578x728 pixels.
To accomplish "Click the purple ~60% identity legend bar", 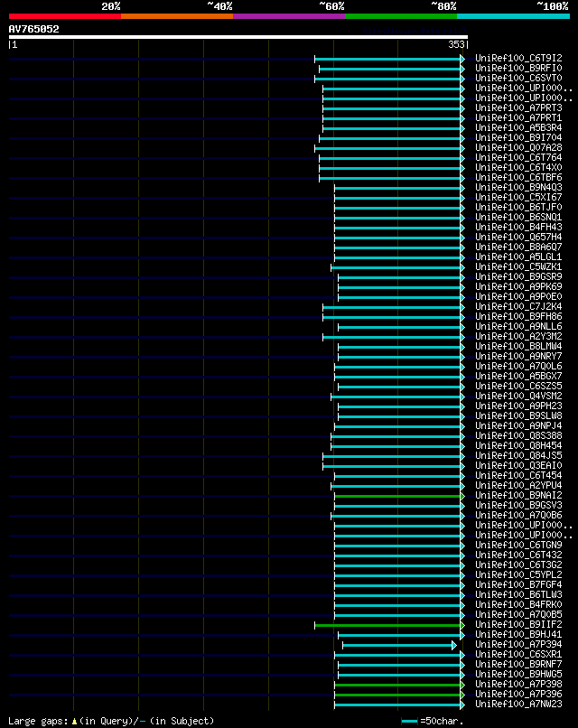I will (x=289, y=16).
